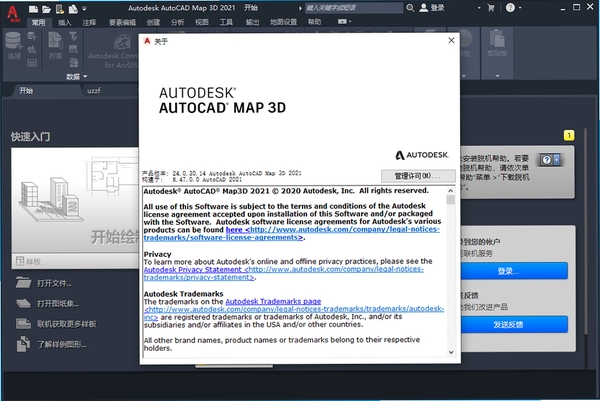Click the Help question mark icon in title bar
This screenshot has width=600, height=401.
(x=510, y=8)
